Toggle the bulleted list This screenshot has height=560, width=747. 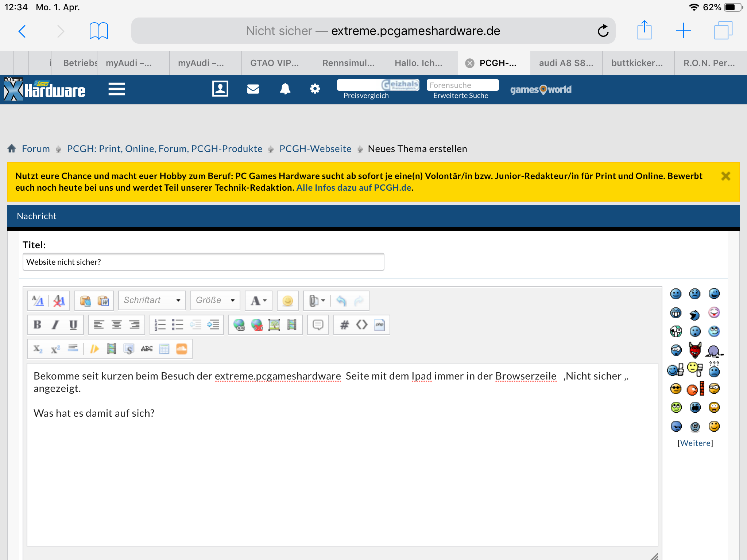178,325
